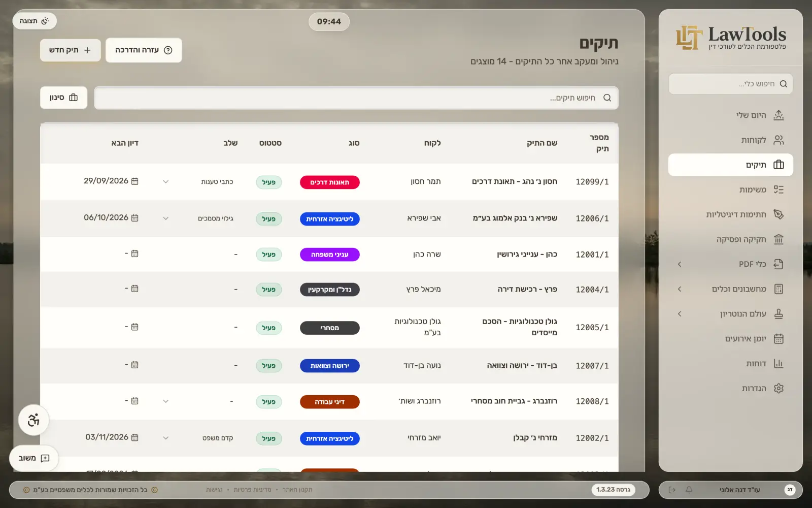Open the מדיניות פרטיות footer link
The width and height of the screenshot is (812, 508).
coord(252,490)
